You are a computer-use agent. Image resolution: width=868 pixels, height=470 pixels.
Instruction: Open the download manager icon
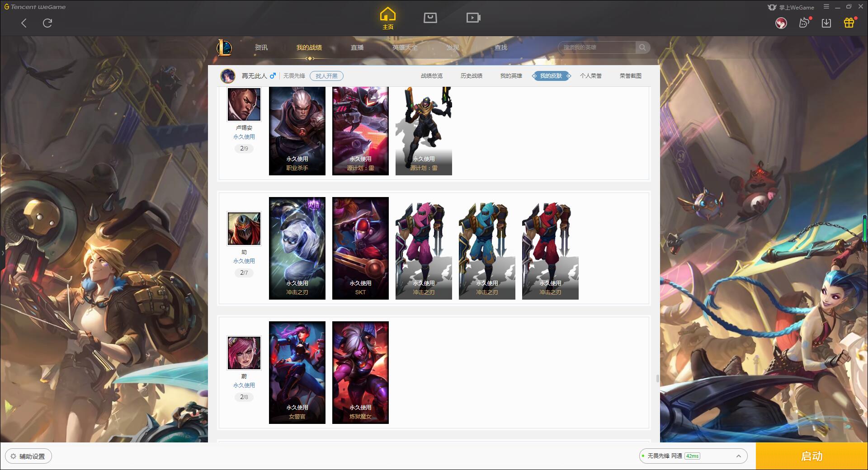click(x=826, y=23)
